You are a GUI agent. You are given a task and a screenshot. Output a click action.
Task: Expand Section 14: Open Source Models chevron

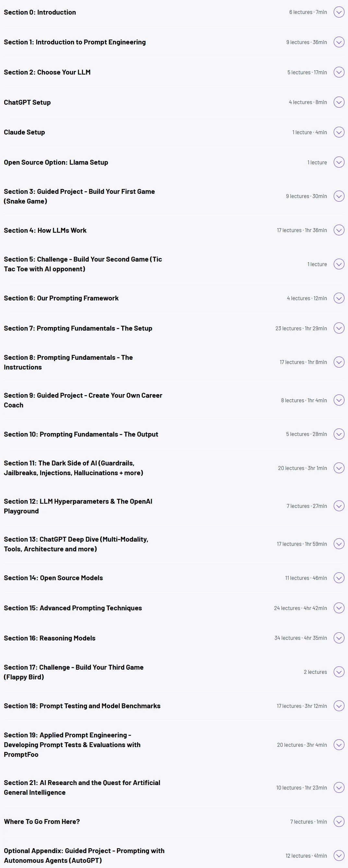coord(339,578)
